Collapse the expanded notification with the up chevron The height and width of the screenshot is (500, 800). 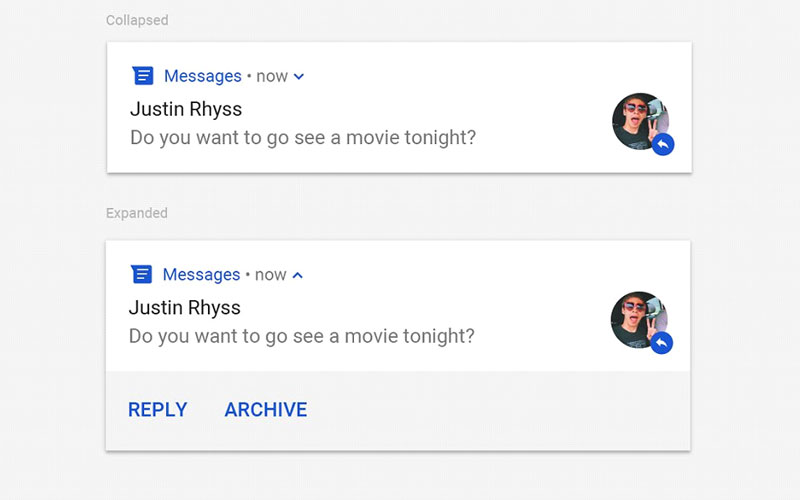tap(298, 275)
